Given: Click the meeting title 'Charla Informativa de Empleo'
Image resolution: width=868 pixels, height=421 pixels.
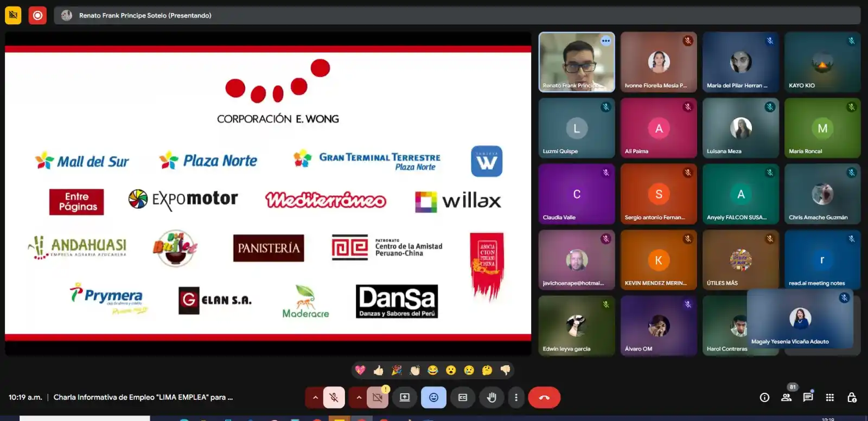Looking at the screenshot, I should click(x=143, y=397).
